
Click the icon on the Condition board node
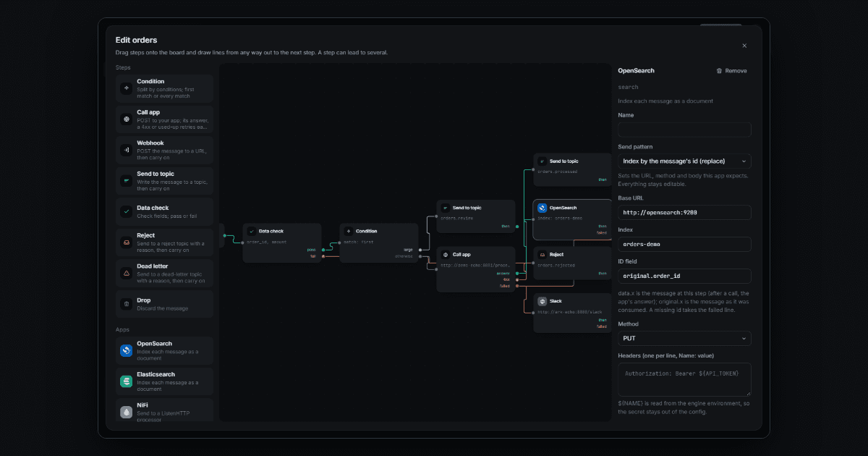click(x=349, y=231)
